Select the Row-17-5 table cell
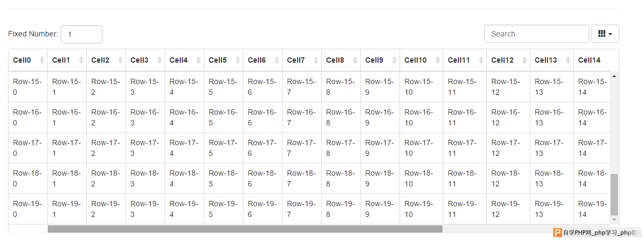Image resolution: width=644 pixels, height=240 pixels. pyautogui.click(x=224, y=148)
